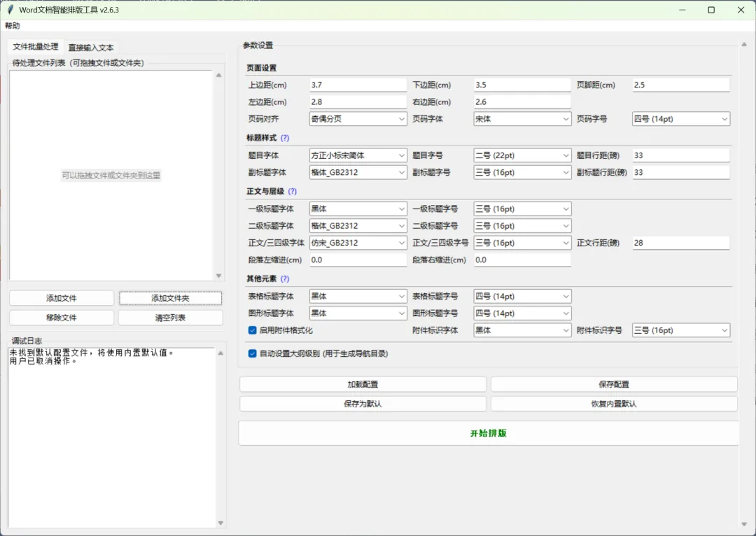Image resolution: width=756 pixels, height=536 pixels.
Task: Click settings panel scrollbar down arrow
Action: (x=744, y=524)
